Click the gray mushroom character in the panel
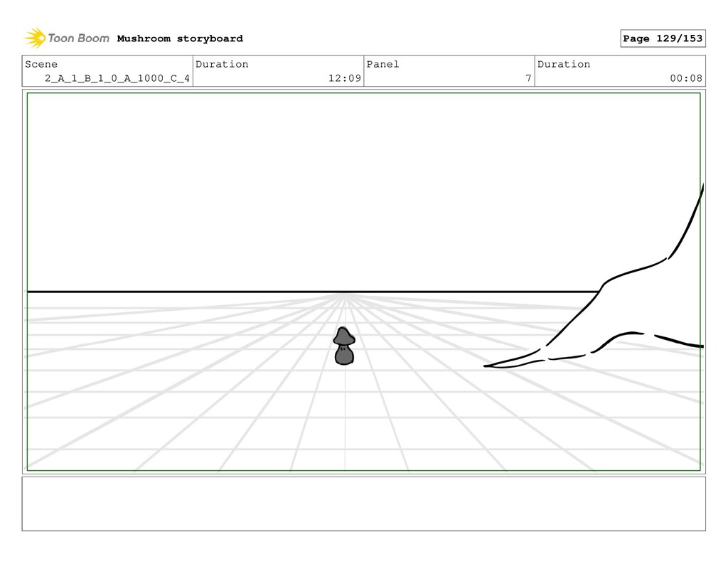 pyautogui.click(x=344, y=346)
